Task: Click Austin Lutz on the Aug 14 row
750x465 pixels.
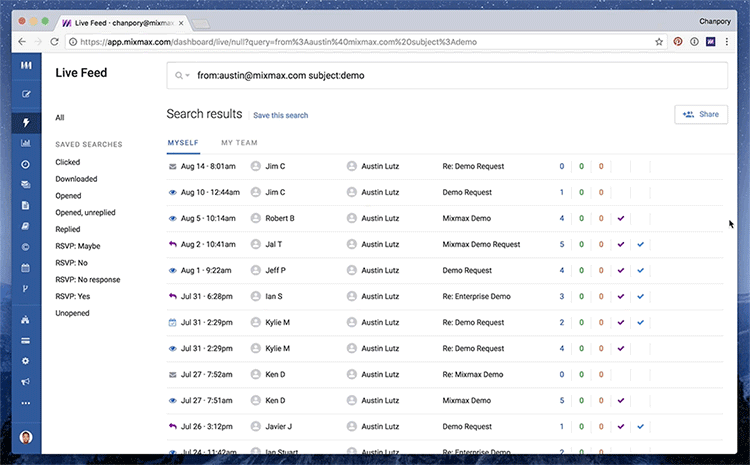Action: [x=380, y=166]
